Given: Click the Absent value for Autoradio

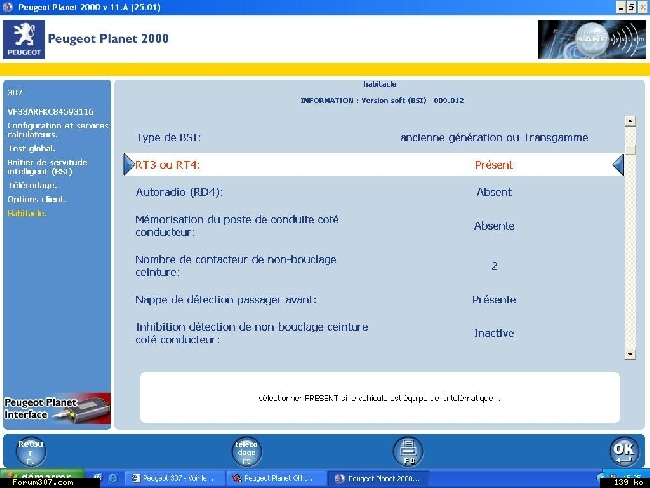Looking at the screenshot, I should tap(494, 192).
